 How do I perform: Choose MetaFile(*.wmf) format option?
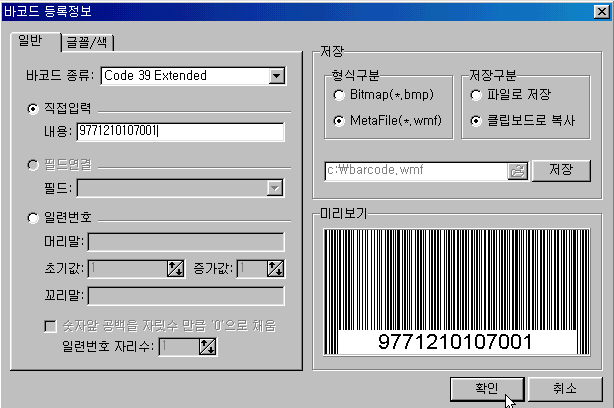point(341,120)
